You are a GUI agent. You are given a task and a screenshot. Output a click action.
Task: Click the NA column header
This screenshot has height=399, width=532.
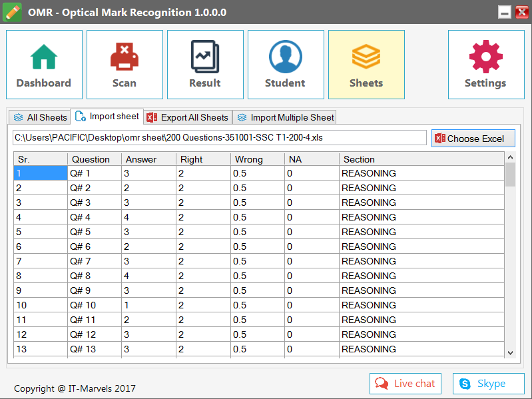tap(312, 159)
